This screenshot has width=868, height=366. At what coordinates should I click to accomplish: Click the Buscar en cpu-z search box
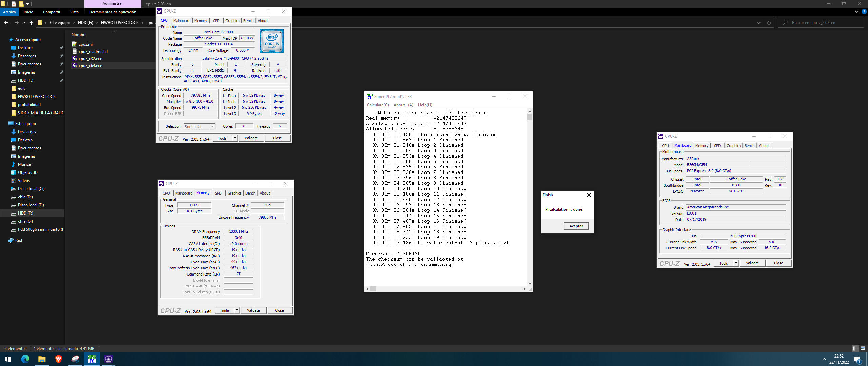[821, 23]
